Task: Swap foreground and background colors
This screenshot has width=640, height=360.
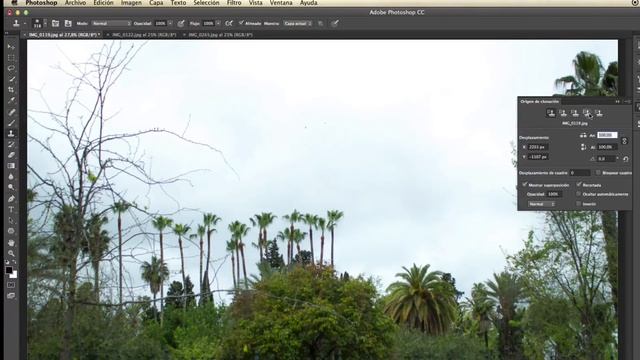Action: point(15,263)
